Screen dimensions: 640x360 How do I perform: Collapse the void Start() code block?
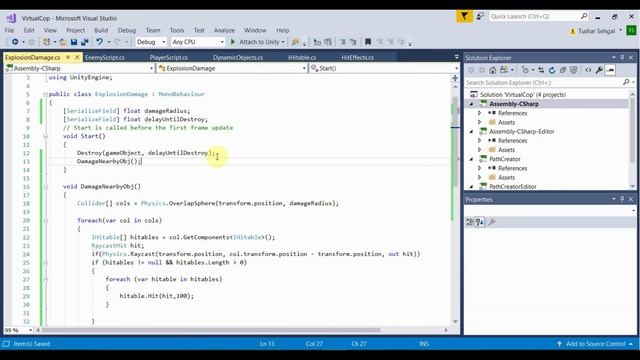pyautogui.click(x=46, y=136)
